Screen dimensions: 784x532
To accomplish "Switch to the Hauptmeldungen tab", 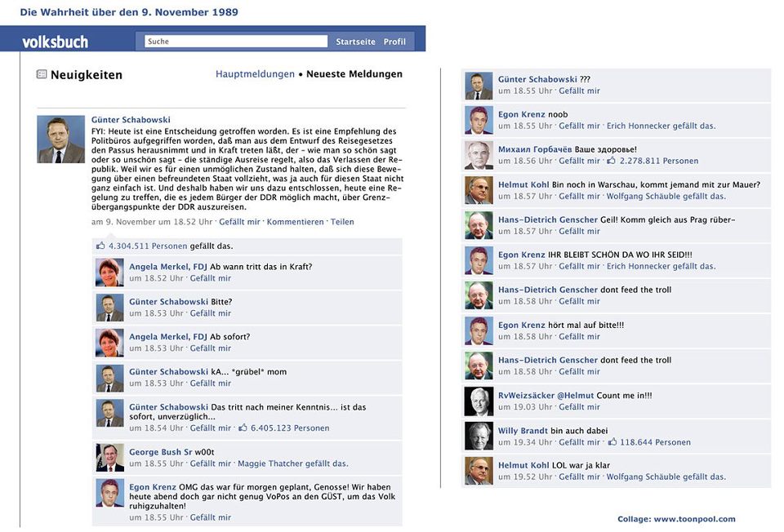I will point(255,74).
